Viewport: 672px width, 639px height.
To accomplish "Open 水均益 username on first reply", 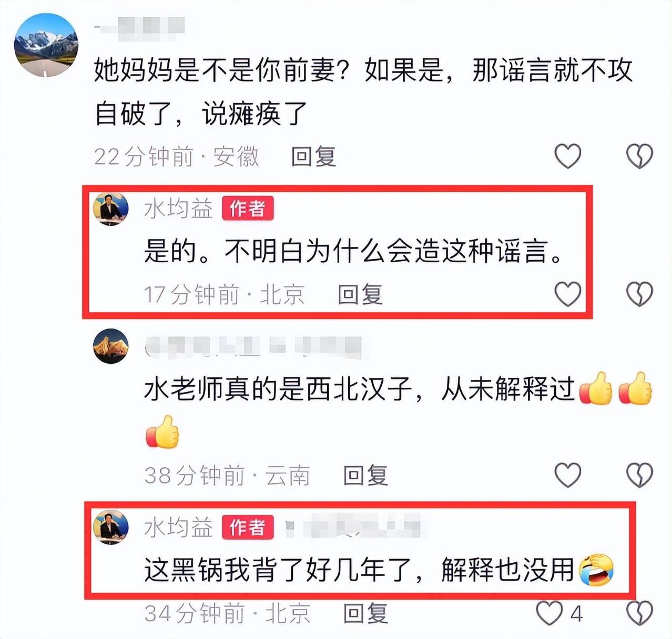I will 179,209.
